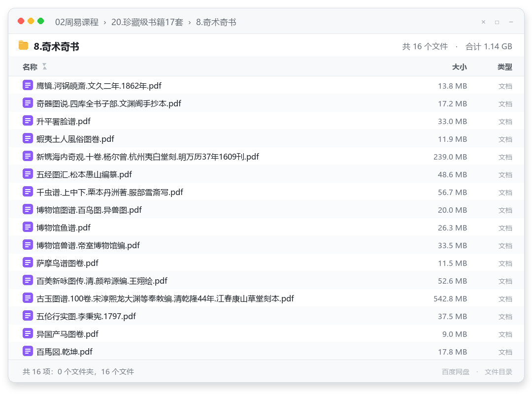Go to 20.珍藏级书籍17套 in the breadcrumb

pos(147,22)
